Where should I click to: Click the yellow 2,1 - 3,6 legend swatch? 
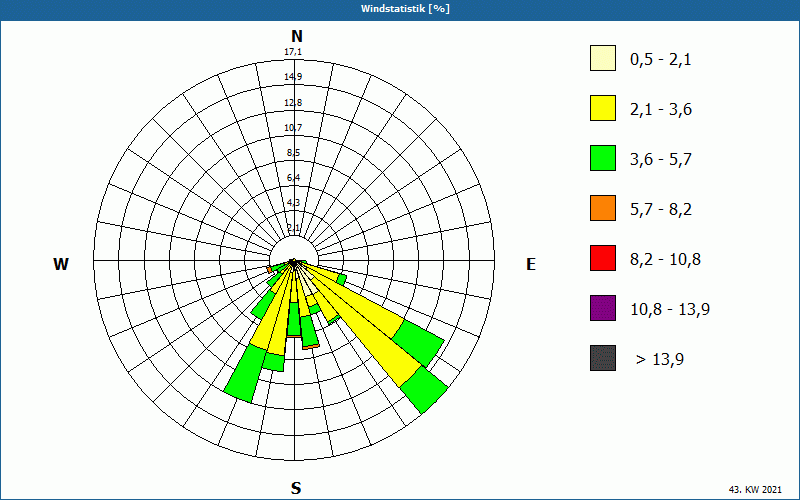coord(603,108)
